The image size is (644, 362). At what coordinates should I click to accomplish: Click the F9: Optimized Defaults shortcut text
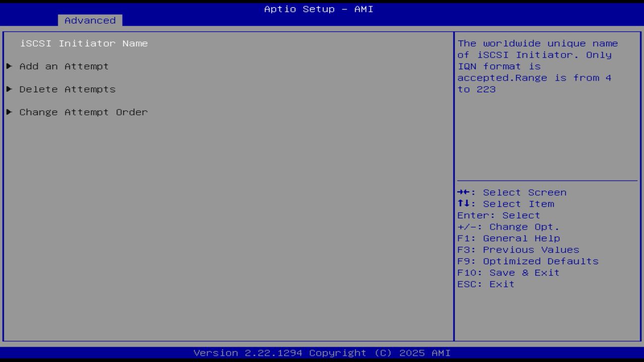(527, 261)
